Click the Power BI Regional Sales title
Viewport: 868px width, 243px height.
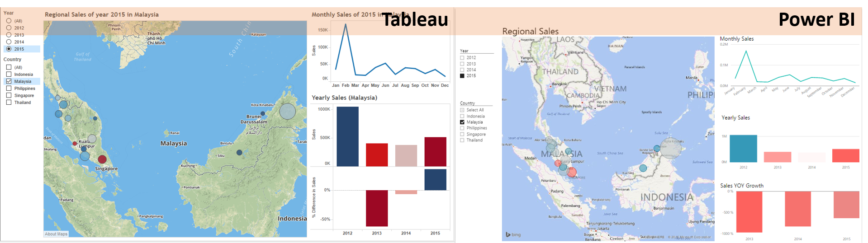coord(530,31)
